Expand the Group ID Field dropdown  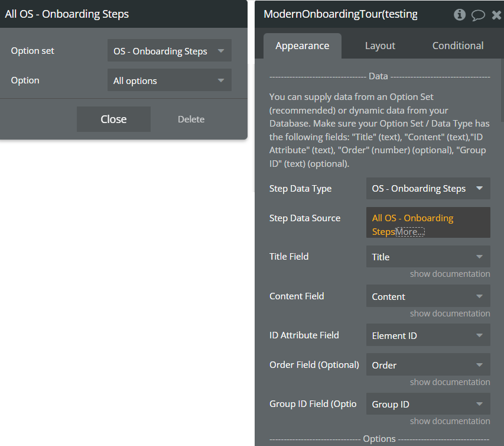[428, 405]
